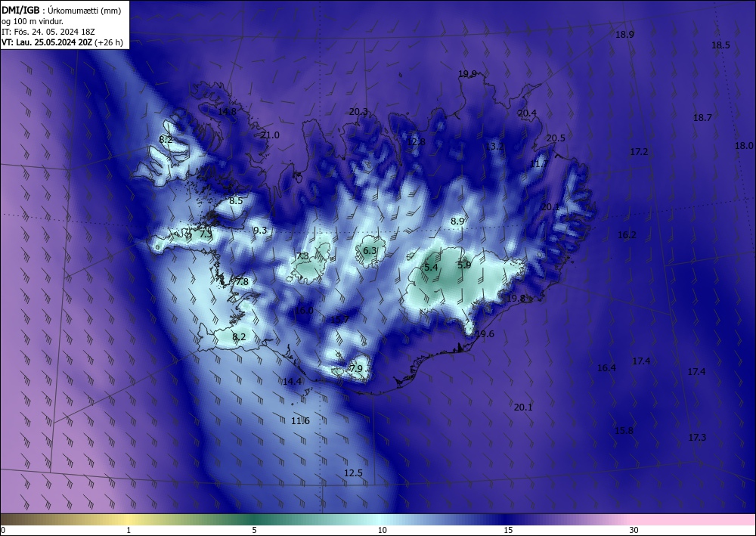Click the 6.3 value on the glacier
756x536 pixels.
coord(370,251)
